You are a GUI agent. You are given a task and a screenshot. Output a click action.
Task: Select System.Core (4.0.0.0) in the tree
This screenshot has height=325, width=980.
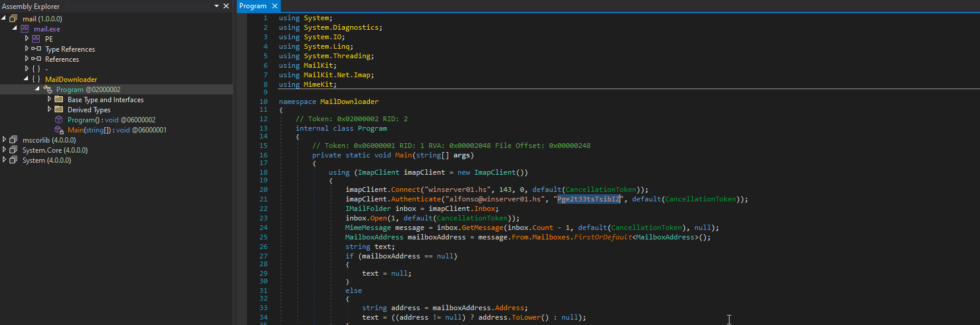(55, 150)
